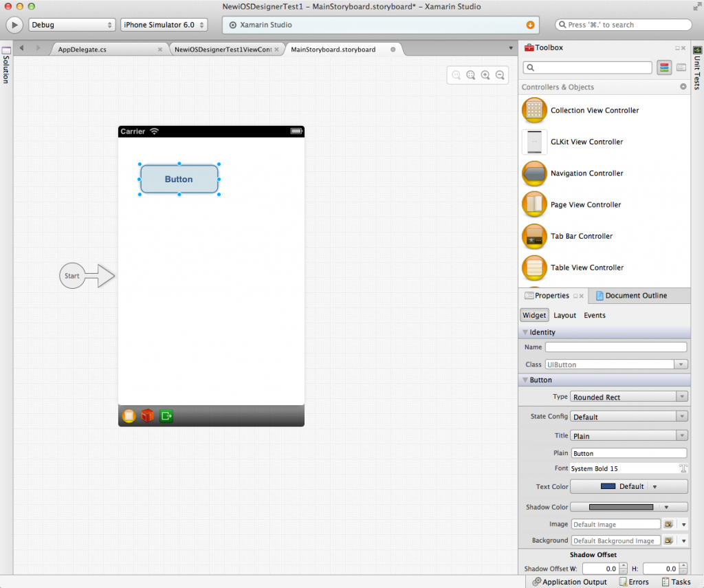Click the zoom 1:1 icon in designer
This screenshot has width=704, height=588.
coord(456,75)
